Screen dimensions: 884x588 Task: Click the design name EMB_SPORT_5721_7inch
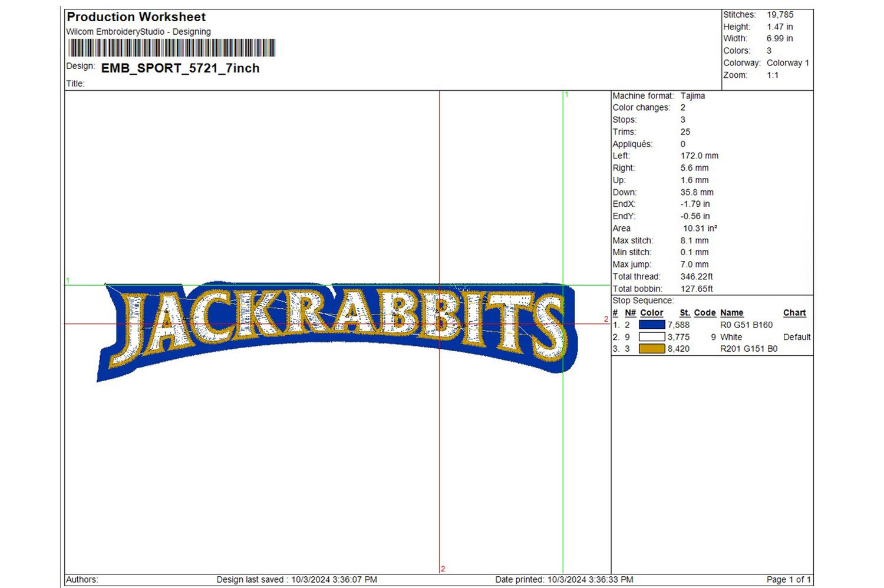[x=180, y=68]
